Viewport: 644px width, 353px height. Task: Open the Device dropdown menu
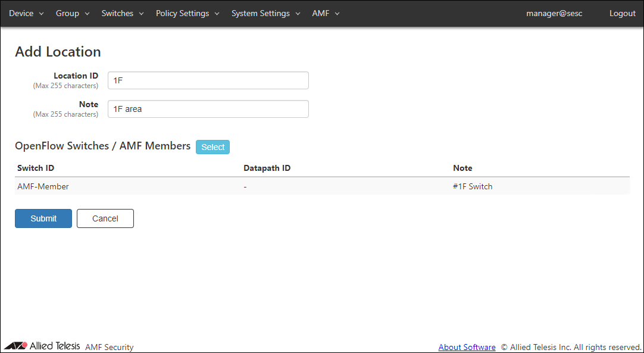[x=26, y=13]
